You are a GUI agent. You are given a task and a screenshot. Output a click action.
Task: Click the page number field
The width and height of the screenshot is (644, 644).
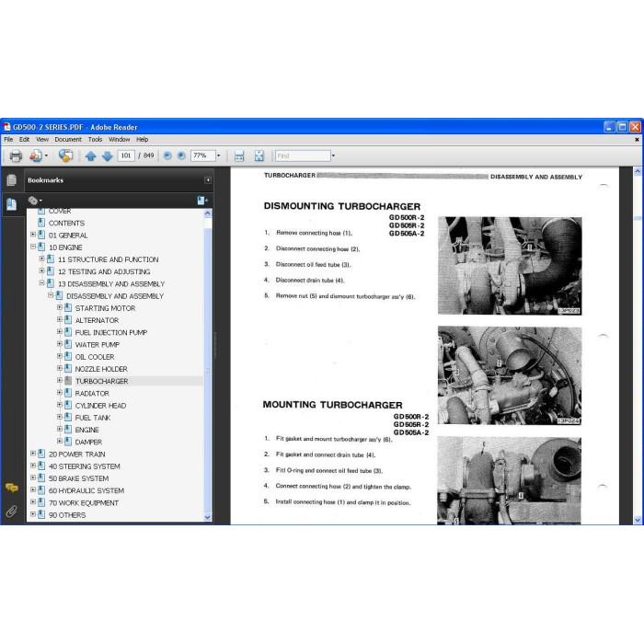[126, 155]
